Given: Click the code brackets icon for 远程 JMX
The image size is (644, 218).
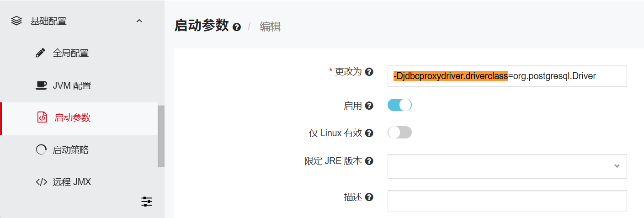Looking at the screenshot, I should tap(42, 182).
